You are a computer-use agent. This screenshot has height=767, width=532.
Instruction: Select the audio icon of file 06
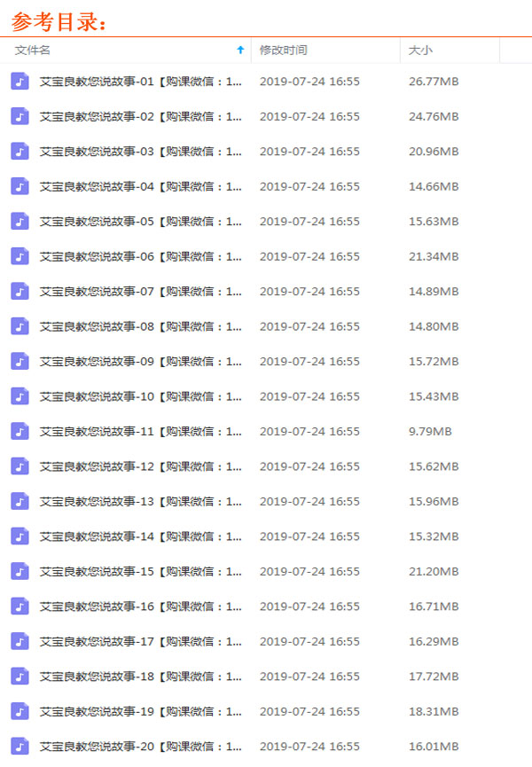pos(20,256)
